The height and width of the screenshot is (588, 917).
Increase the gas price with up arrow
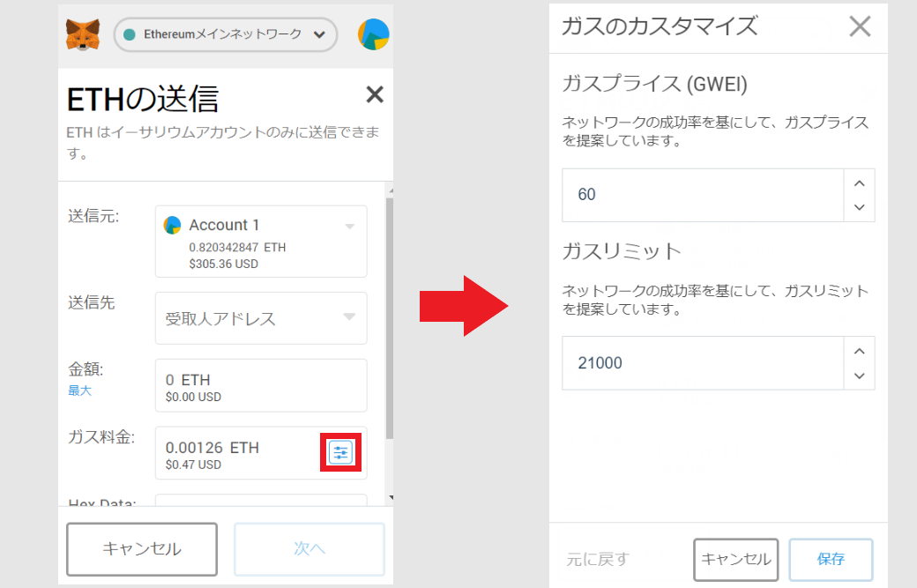click(x=859, y=183)
